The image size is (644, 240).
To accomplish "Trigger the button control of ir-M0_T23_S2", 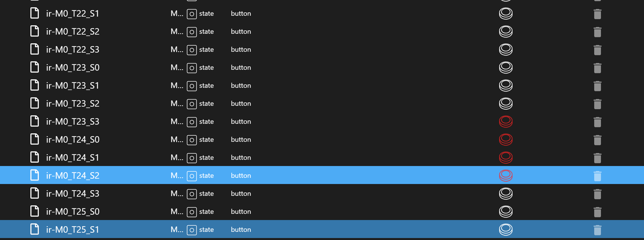I will pos(506,104).
